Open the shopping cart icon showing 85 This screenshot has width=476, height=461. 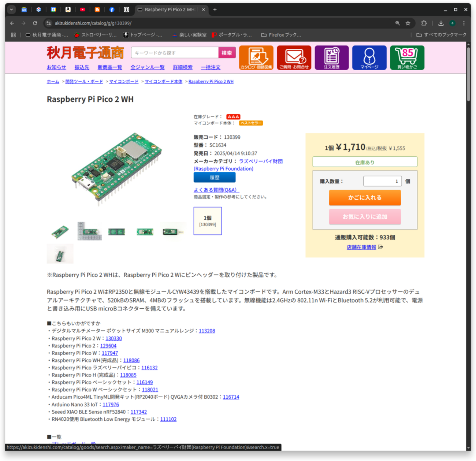click(x=407, y=57)
